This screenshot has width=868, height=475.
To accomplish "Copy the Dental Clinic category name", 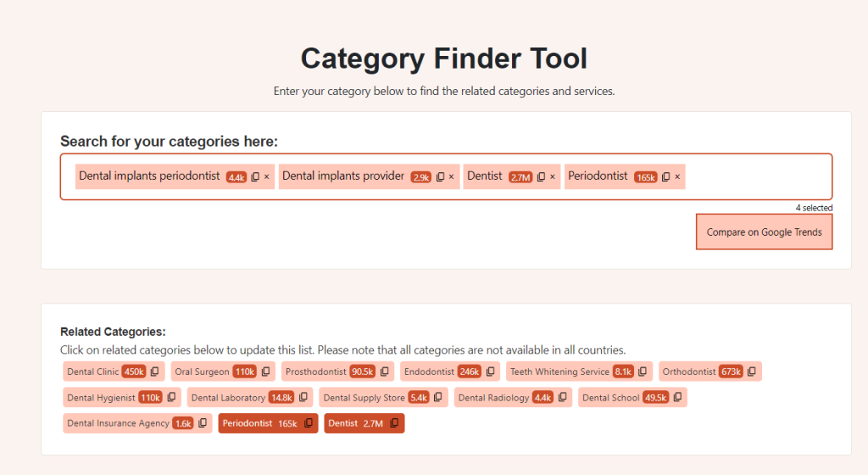I will tap(155, 372).
